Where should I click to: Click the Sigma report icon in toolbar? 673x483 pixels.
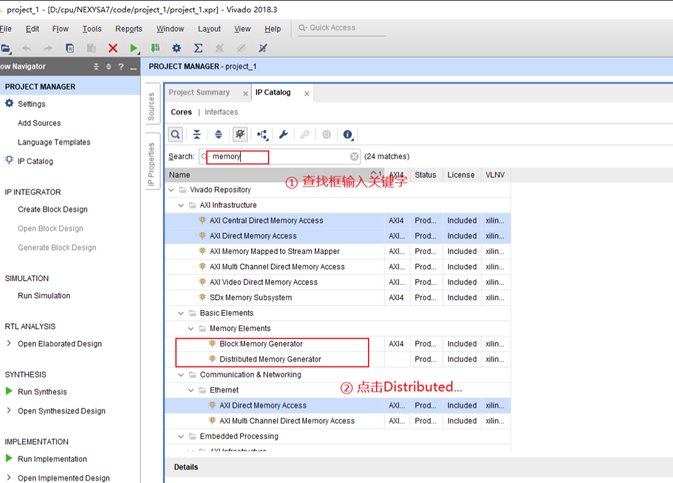[x=198, y=48]
